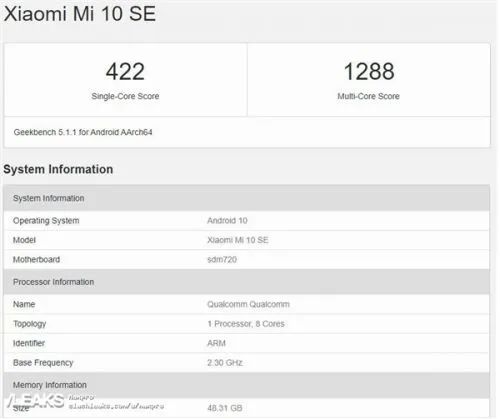Select the sdm720 motherboard value
Screen dimensions: 500x419
tap(222, 259)
